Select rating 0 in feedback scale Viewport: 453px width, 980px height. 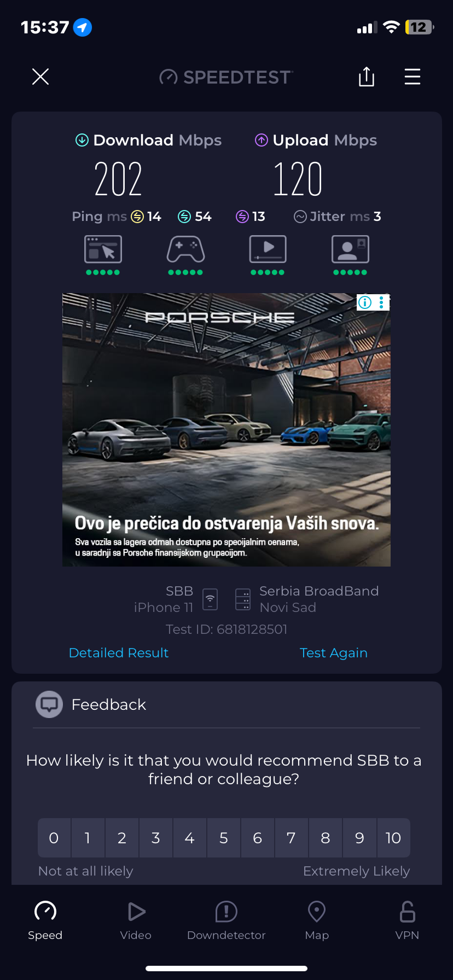click(x=54, y=838)
